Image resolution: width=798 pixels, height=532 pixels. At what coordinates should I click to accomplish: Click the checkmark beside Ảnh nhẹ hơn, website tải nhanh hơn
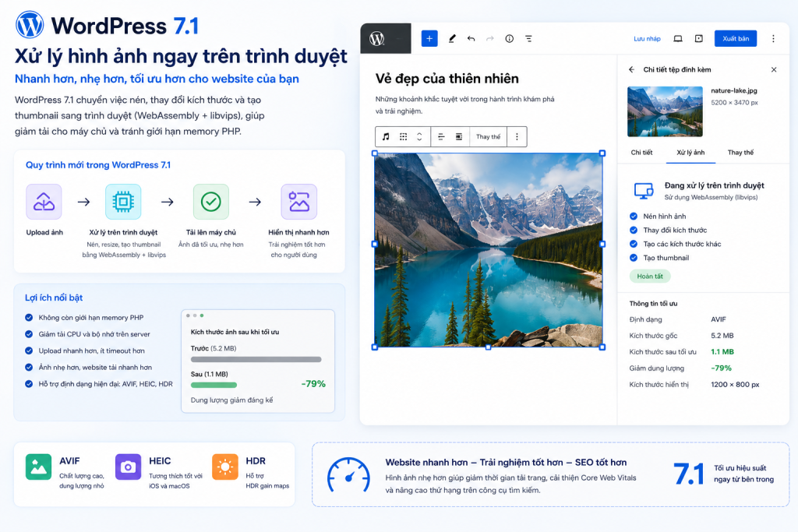click(x=29, y=367)
